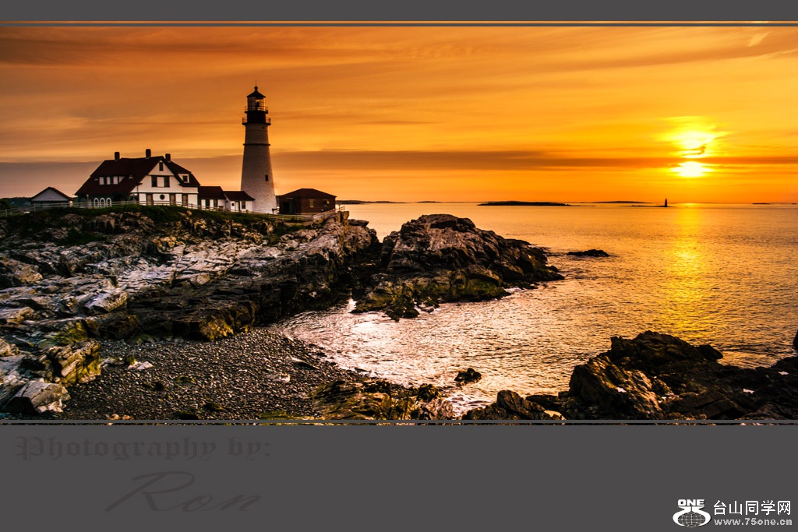Click the 'Photography by:' caption text

click(x=143, y=449)
